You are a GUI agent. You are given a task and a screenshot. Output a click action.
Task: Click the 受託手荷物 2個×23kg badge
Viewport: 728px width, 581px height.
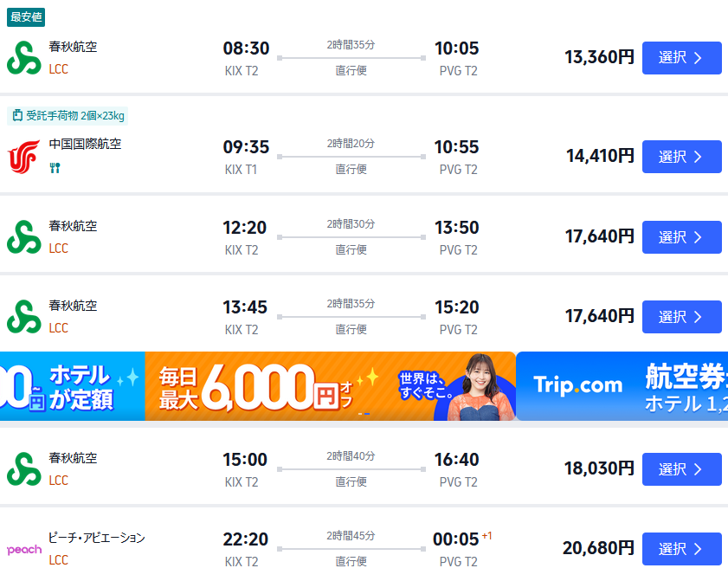pos(68,114)
